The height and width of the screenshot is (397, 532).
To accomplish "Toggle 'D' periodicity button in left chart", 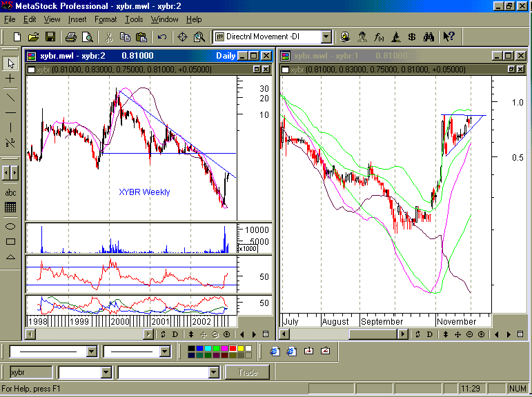I will [x=175, y=334].
